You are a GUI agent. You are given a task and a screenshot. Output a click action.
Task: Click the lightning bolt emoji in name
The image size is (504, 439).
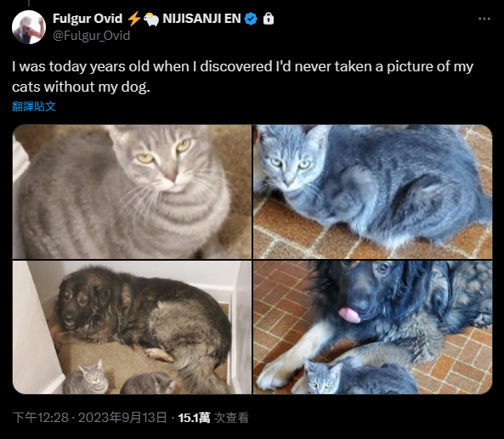[x=133, y=19]
